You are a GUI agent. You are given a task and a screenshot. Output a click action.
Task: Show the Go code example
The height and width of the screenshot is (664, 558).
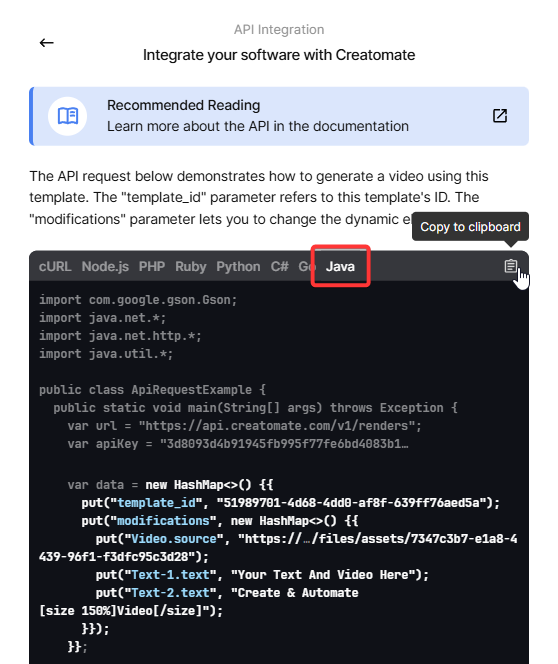tap(306, 267)
